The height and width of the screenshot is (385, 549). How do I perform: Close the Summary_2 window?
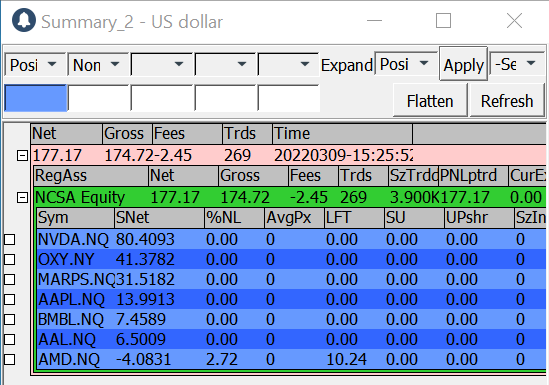(514, 20)
